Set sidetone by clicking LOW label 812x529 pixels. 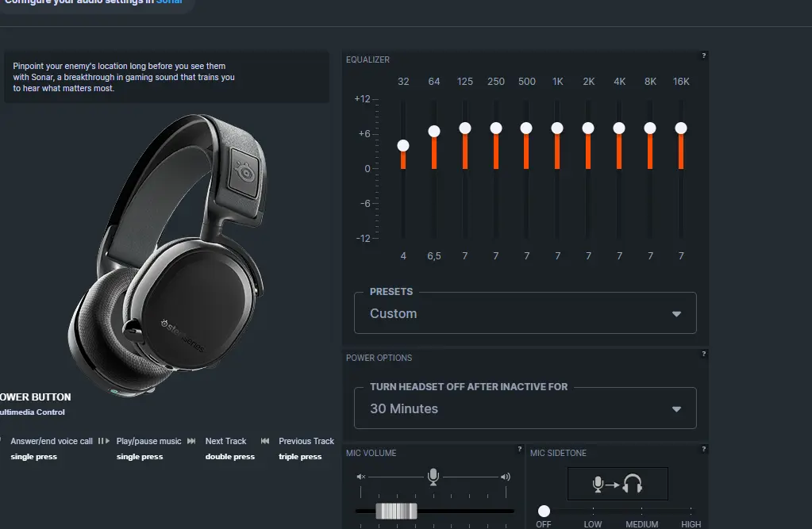pos(592,523)
